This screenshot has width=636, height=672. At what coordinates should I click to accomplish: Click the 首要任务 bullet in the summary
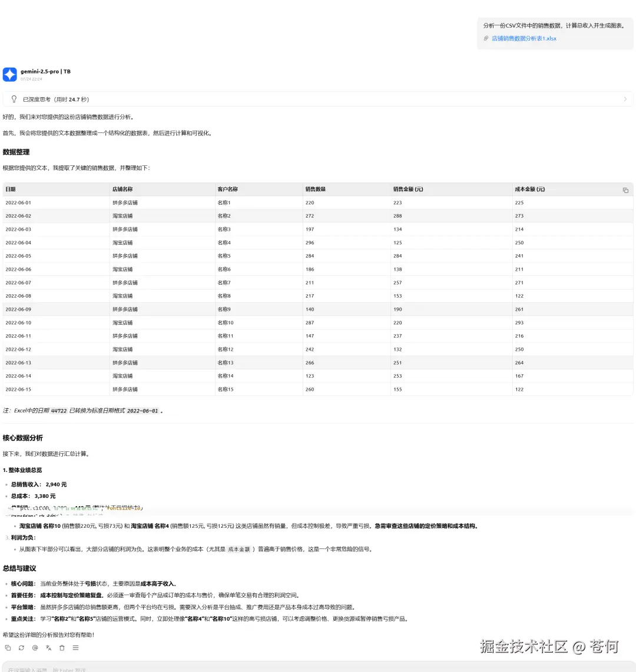(x=155, y=596)
